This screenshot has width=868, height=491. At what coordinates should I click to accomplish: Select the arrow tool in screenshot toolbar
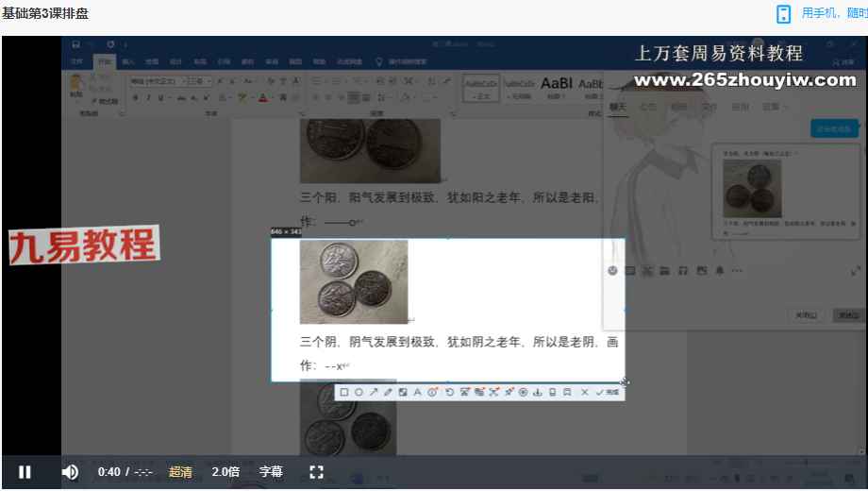click(373, 392)
